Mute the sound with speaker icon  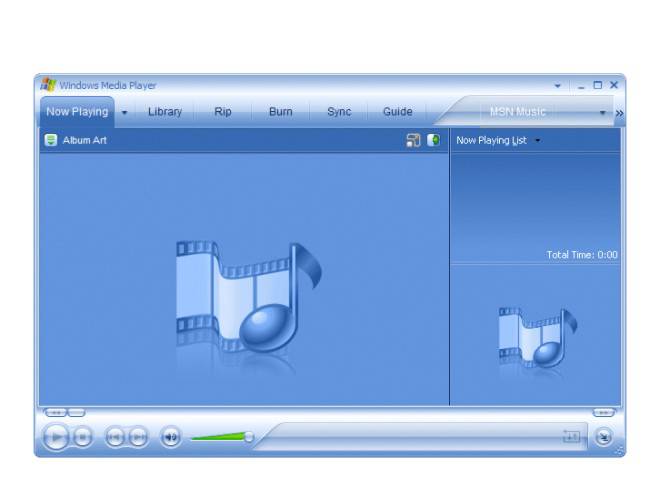click(171, 436)
